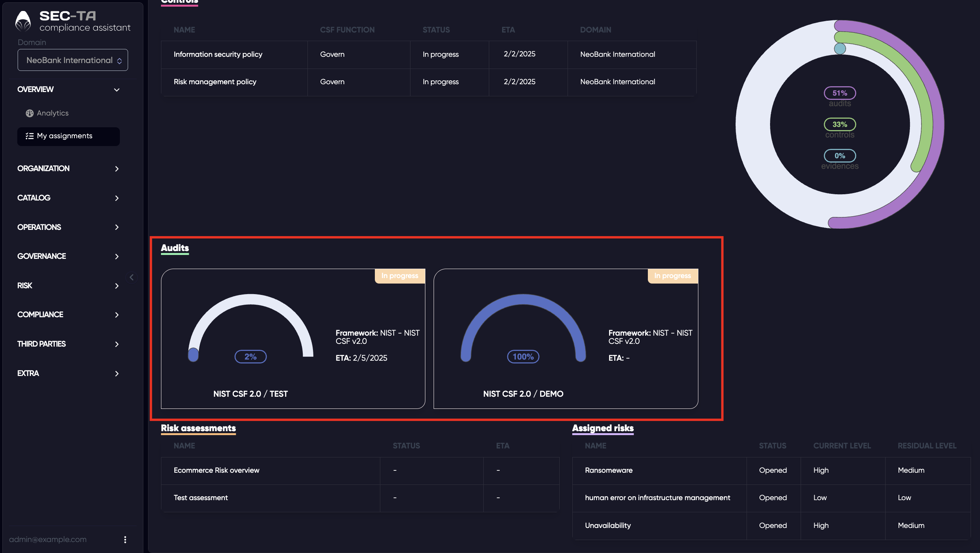
Task: Click the 2% progress gauge badge
Action: pos(250,357)
